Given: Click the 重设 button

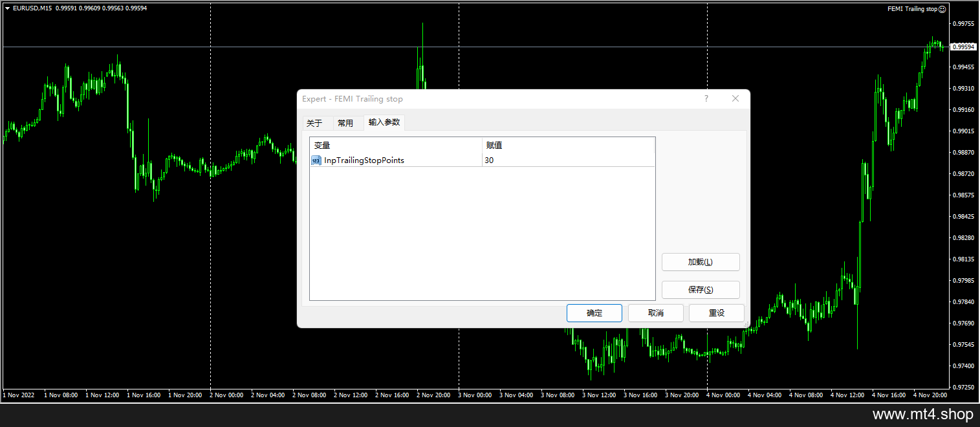Looking at the screenshot, I should click(x=717, y=313).
